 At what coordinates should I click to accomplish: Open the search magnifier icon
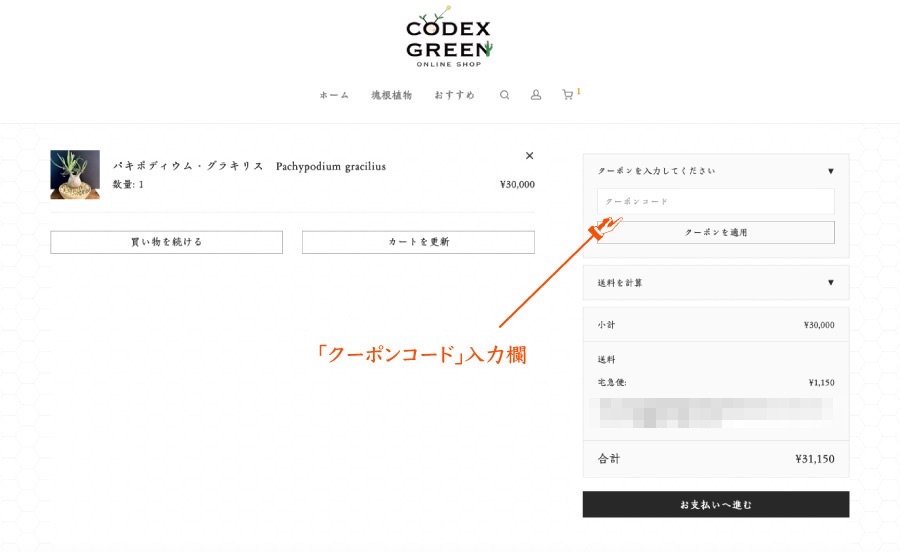pos(504,95)
